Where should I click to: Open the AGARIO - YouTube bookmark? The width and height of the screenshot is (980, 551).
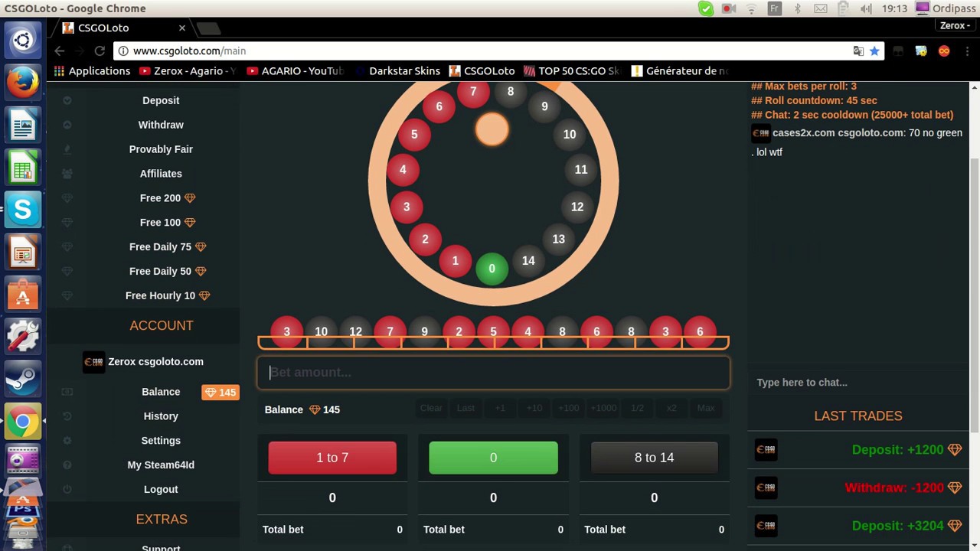[296, 70]
